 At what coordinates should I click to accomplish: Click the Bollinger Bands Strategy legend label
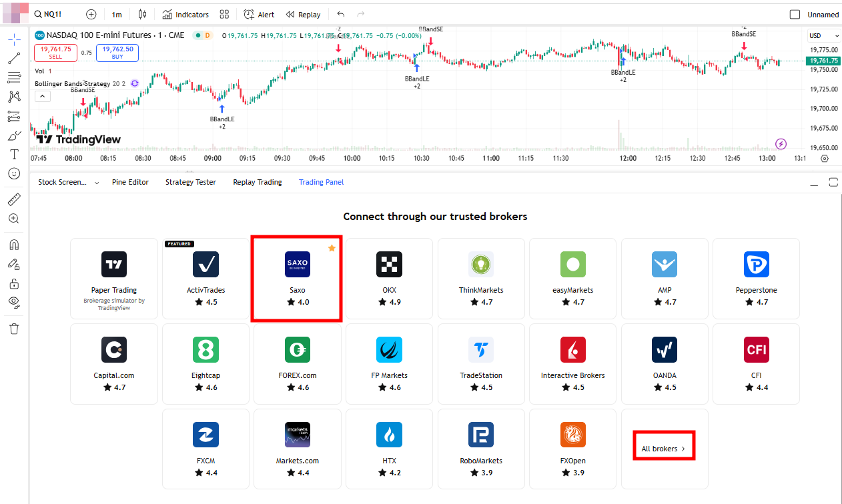[73, 83]
